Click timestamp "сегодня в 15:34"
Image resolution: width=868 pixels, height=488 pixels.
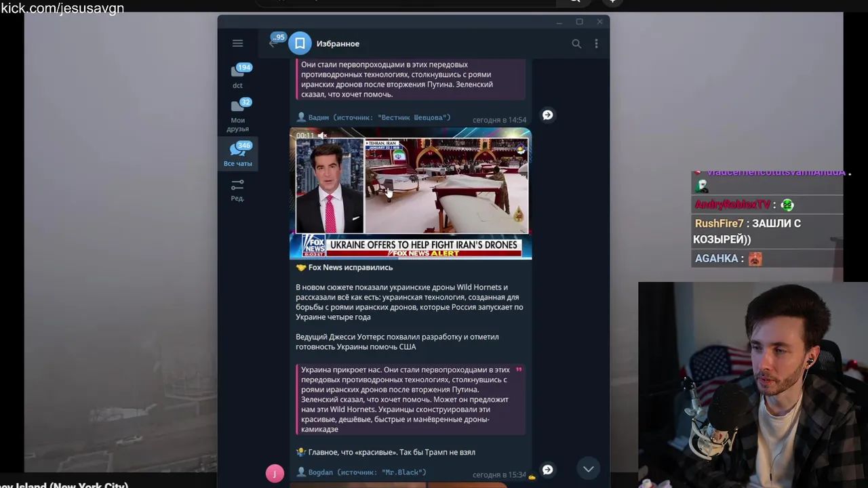(499, 475)
